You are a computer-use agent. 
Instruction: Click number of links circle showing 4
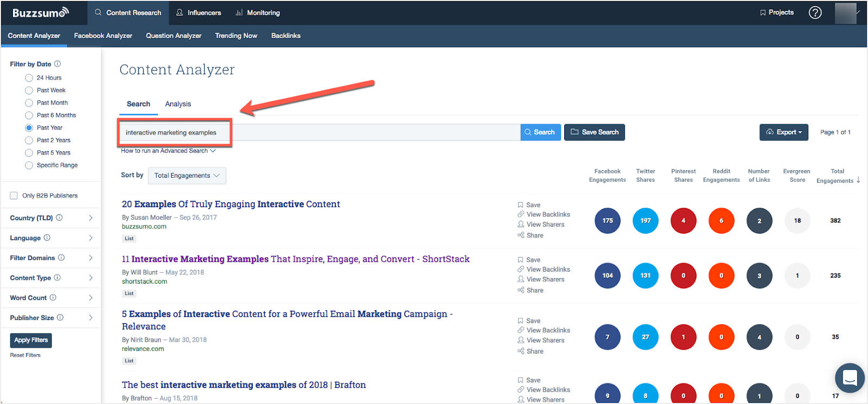point(759,337)
